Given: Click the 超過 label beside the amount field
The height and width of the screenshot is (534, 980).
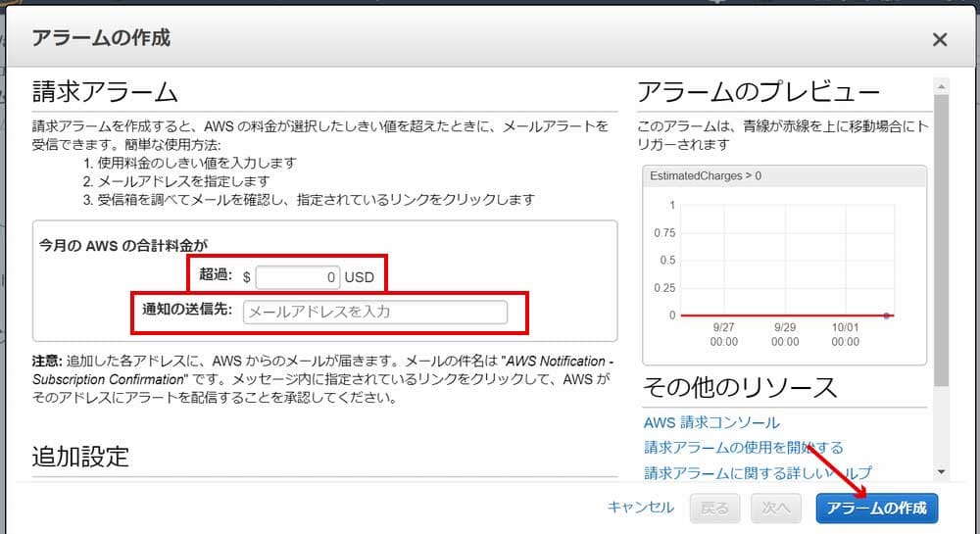Looking at the screenshot, I should (x=215, y=276).
